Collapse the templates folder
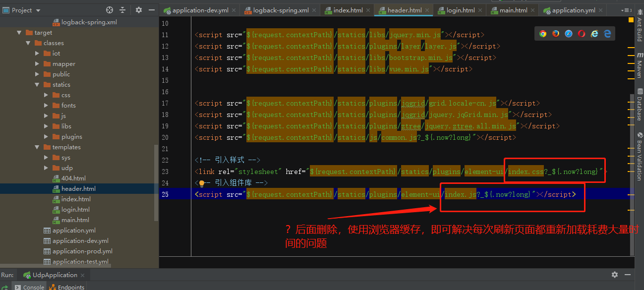The height and width of the screenshot is (290, 644). [x=37, y=147]
